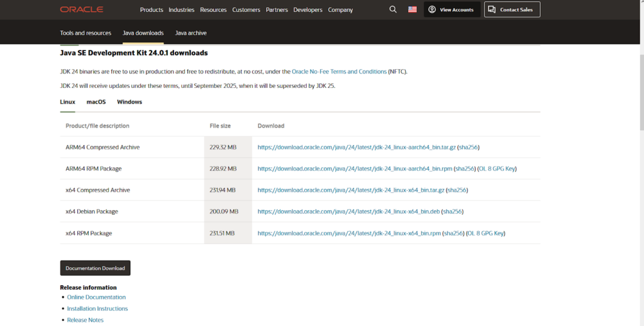Click the x64 RPM Package description cell
Viewport: 644px width, 326px height.
[x=132, y=233]
